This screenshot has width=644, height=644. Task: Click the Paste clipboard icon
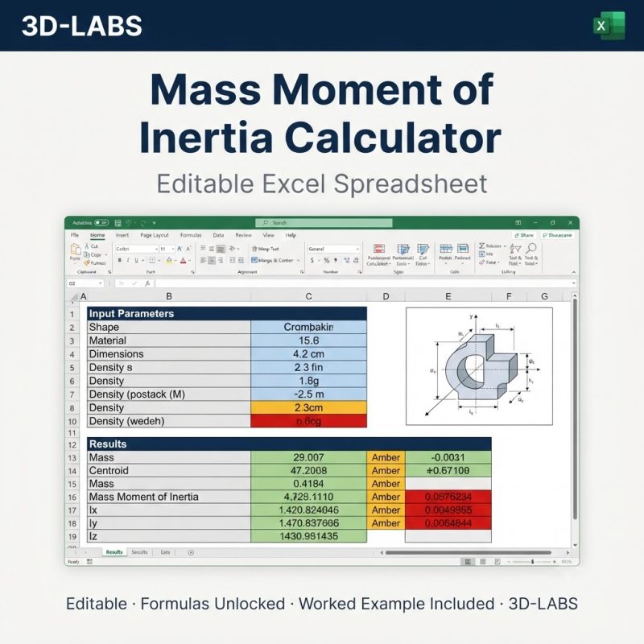pyautogui.click(x=75, y=250)
